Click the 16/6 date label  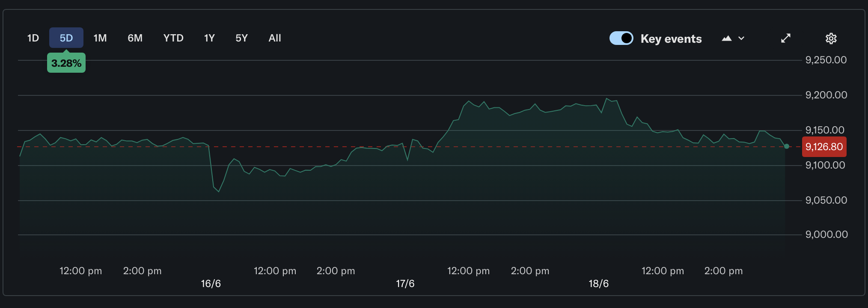(x=211, y=284)
